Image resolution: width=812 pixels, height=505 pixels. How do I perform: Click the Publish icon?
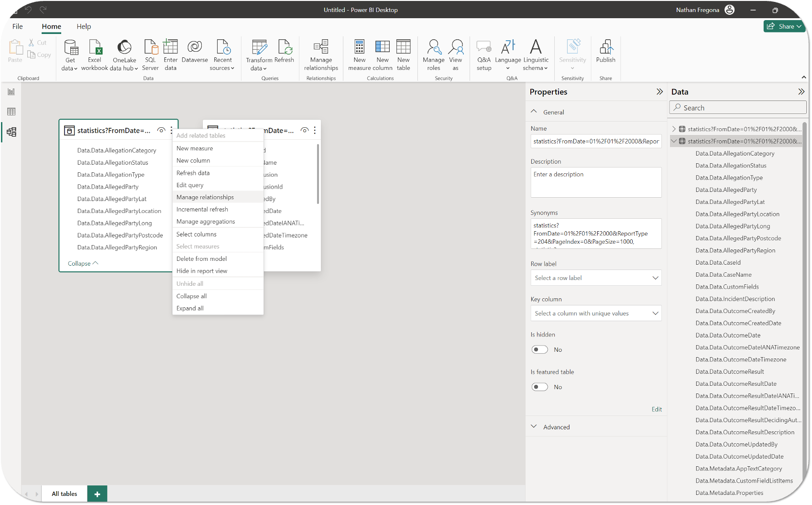605,47
